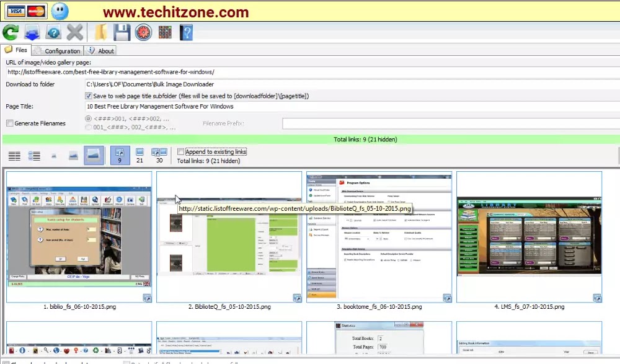This screenshot has height=364, width=620.
Task: Click filename label 3. booktome_fs_06-10-2015.png
Action: tap(379, 306)
